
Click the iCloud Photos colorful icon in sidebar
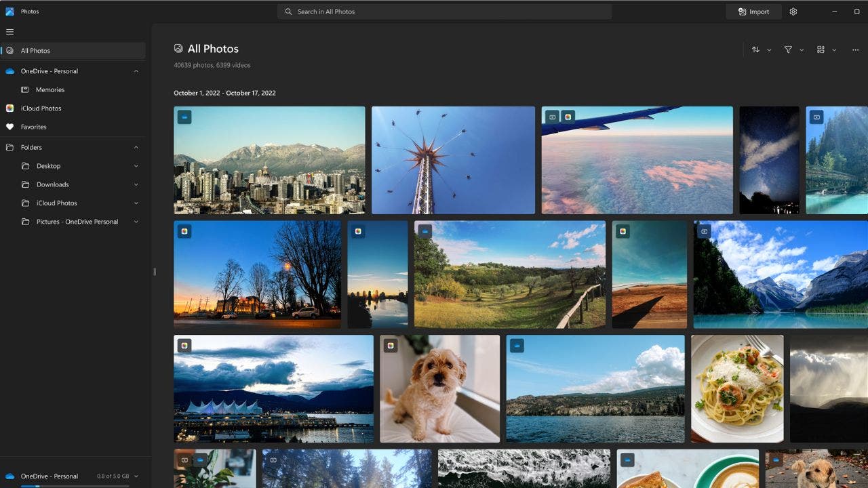click(9, 108)
